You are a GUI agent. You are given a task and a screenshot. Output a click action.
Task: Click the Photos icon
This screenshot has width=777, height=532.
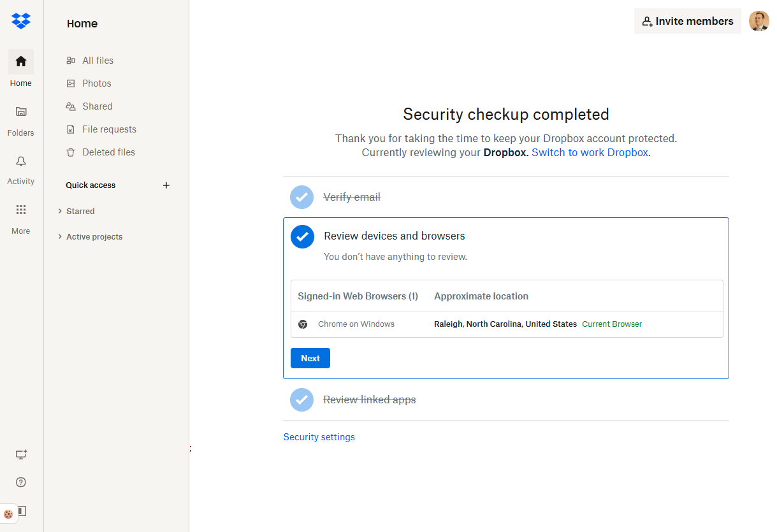coord(71,83)
